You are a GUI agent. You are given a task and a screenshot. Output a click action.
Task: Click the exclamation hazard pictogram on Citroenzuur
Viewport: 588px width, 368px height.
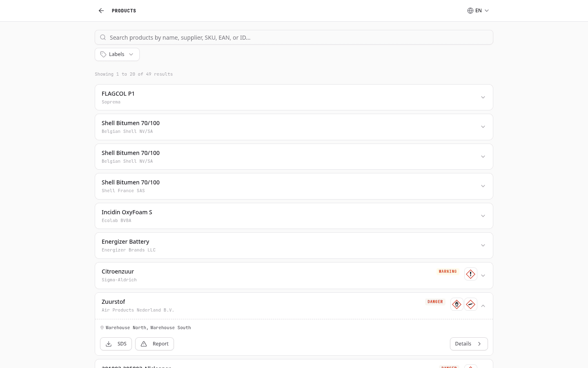(x=471, y=274)
